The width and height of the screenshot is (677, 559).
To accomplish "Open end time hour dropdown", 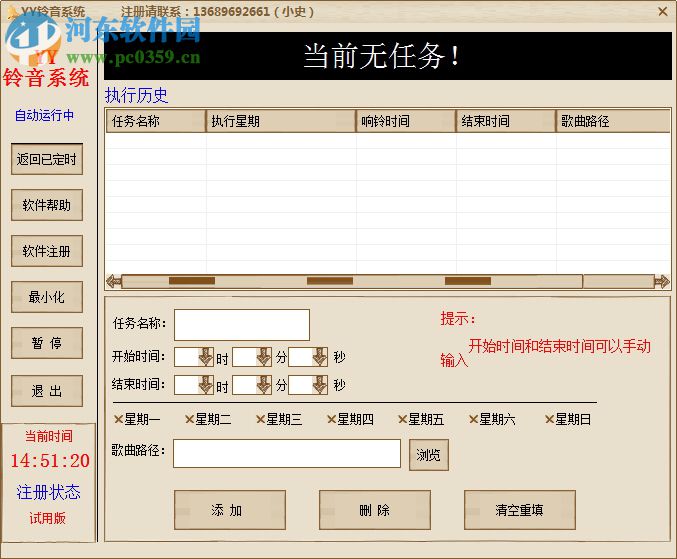I will pyautogui.click(x=206, y=385).
